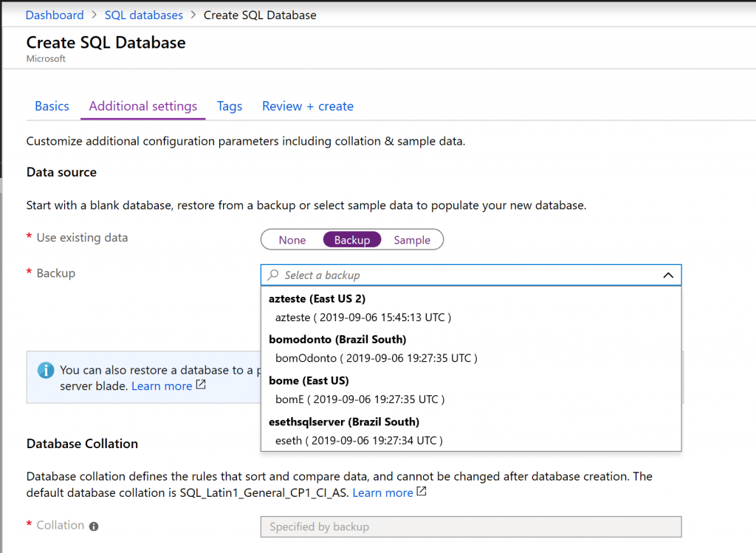Choose the bomOdonto backup entry

coord(376,358)
